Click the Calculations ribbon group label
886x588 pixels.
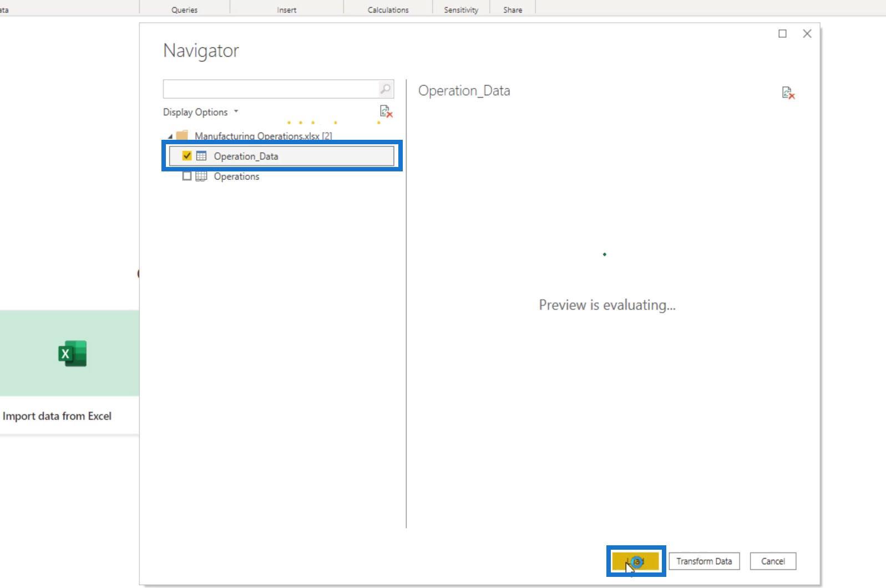pos(388,10)
